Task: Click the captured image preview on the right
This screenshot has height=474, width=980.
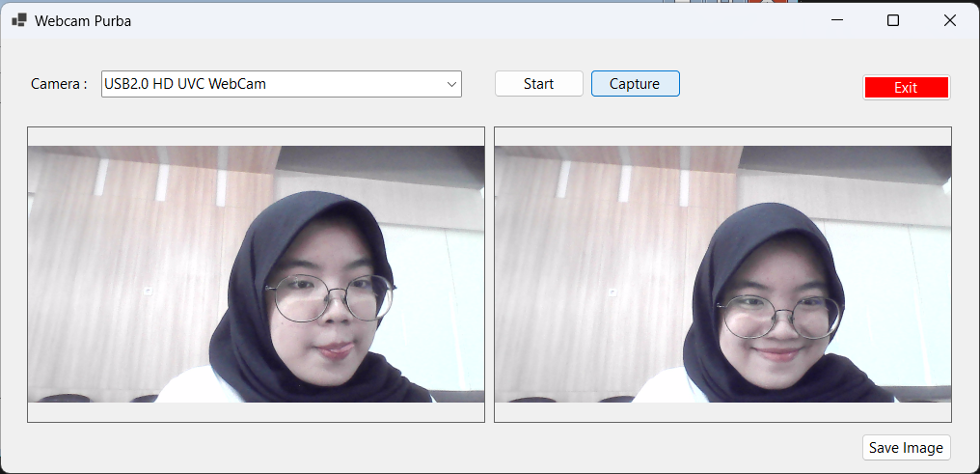Action: coord(723,274)
